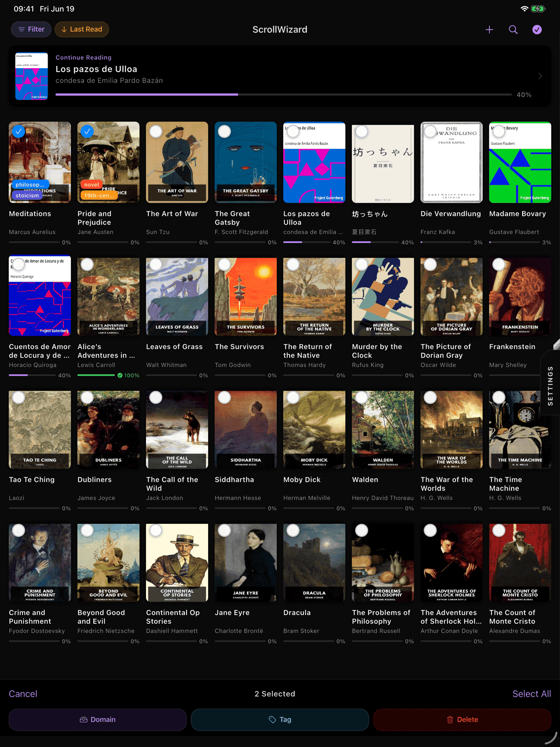Tap the ScrollWizard header title
The image size is (560, 747).
(280, 29)
